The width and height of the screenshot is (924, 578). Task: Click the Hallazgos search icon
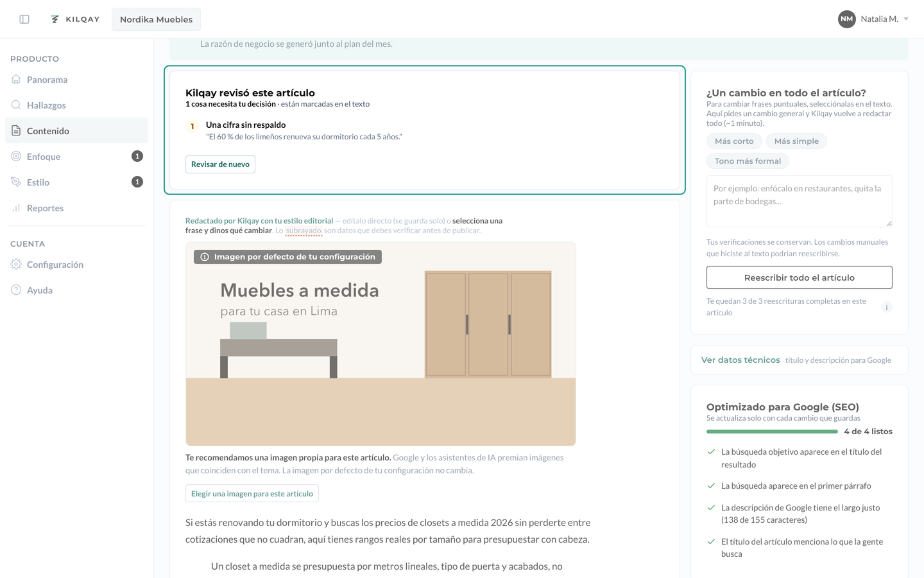16,105
